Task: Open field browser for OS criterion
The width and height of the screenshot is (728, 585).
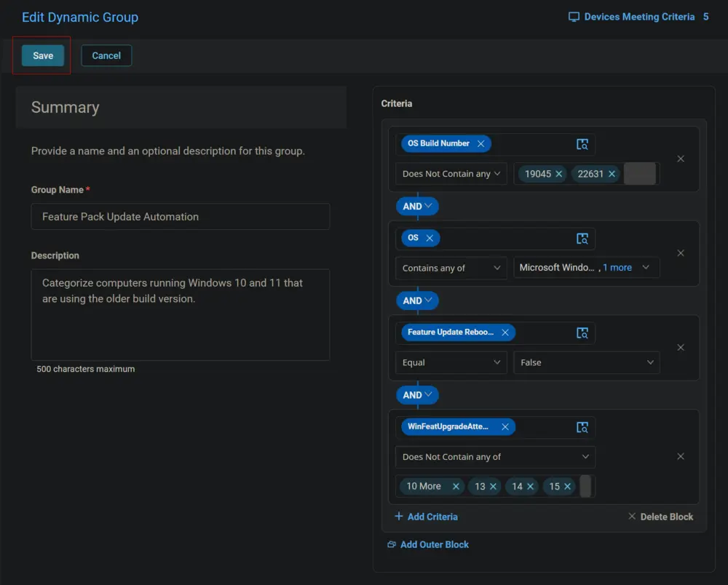Action: point(582,239)
